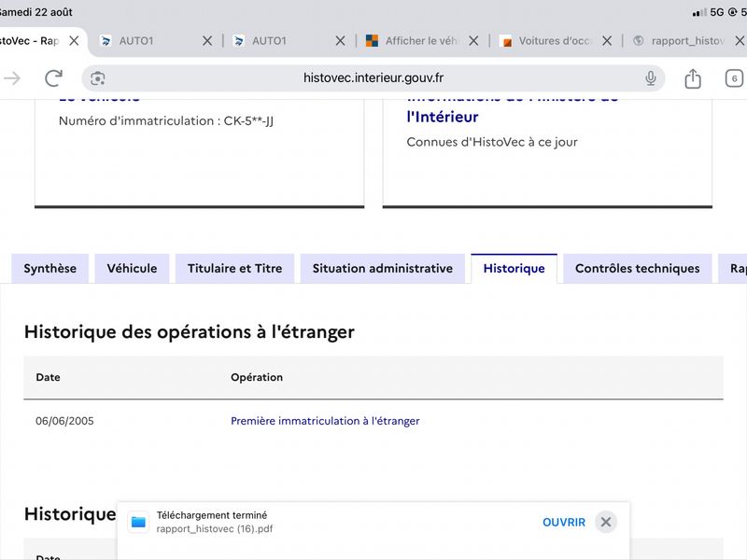Image resolution: width=747 pixels, height=560 pixels.
Task: Click Connues d'HistoVec à ce jour text
Action: (x=492, y=142)
